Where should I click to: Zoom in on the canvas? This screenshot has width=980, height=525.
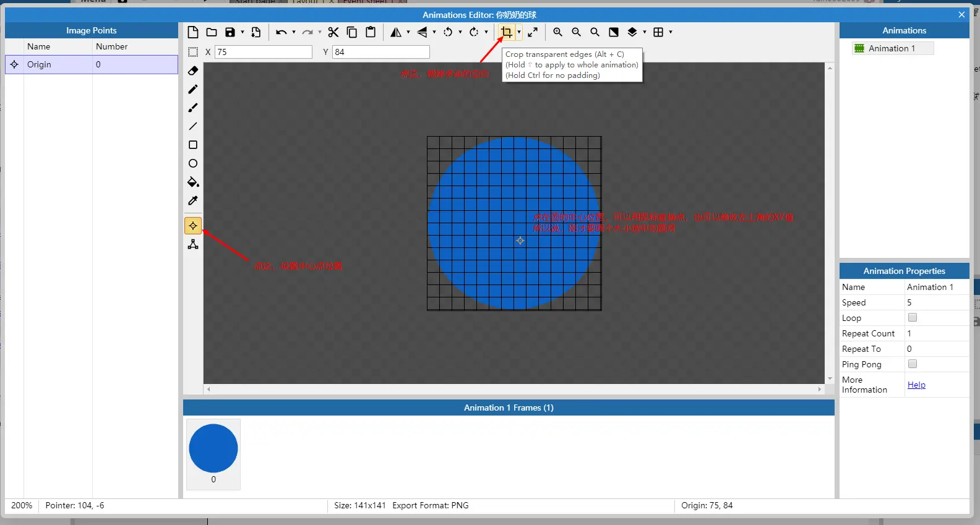pos(558,32)
